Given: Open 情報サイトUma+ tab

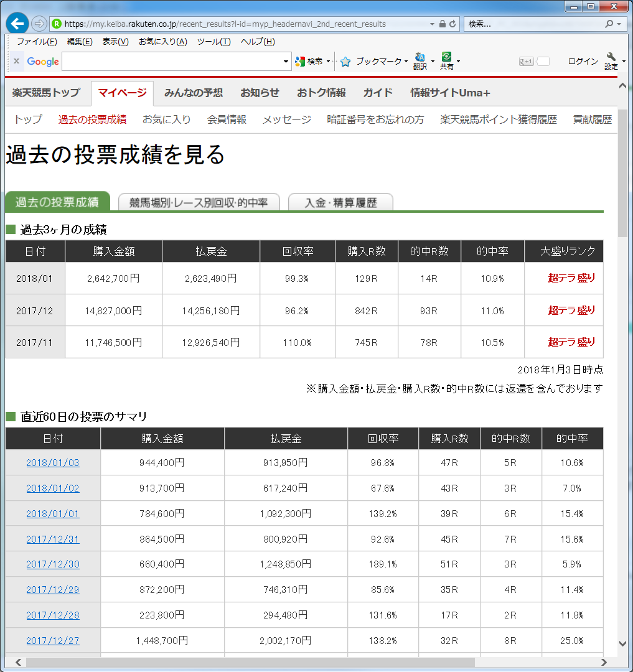Looking at the screenshot, I should click(x=450, y=93).
